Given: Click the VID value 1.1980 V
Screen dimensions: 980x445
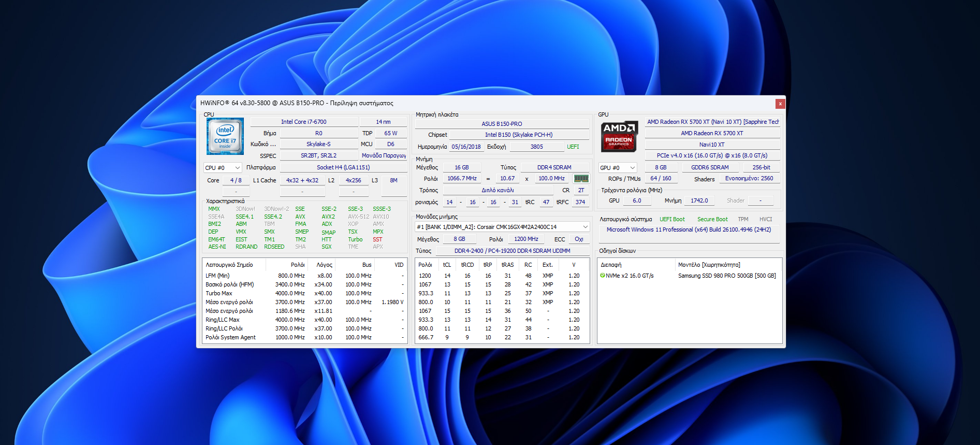Looking at the screenshot, I should click(392, 302).
